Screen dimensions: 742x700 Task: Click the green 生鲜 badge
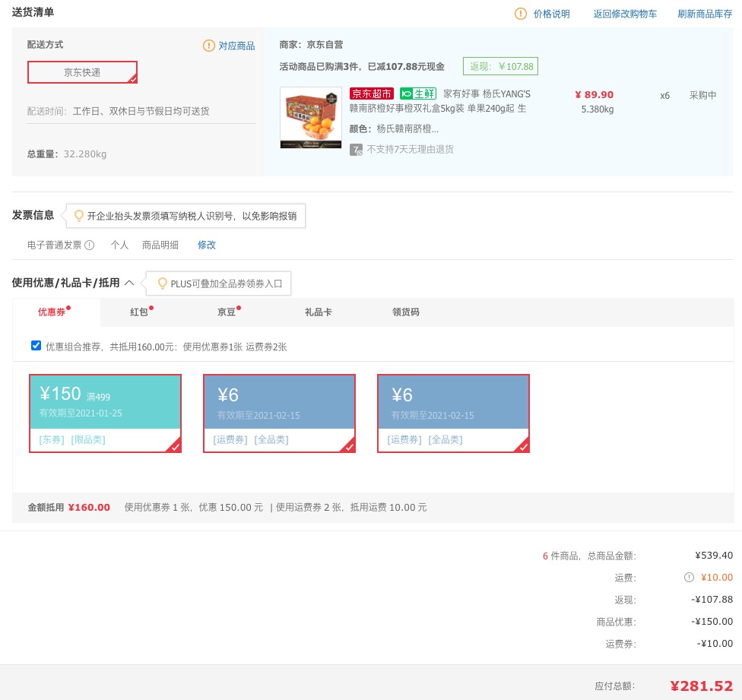(418, 93)
